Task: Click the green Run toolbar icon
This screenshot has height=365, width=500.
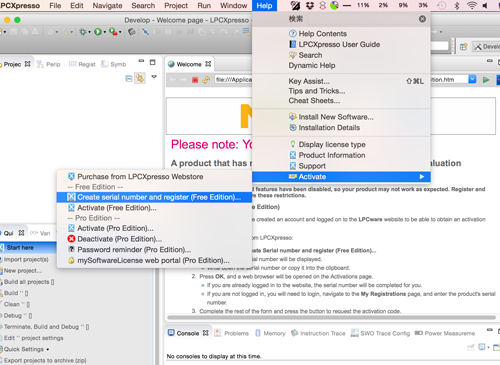Action: 98,32
